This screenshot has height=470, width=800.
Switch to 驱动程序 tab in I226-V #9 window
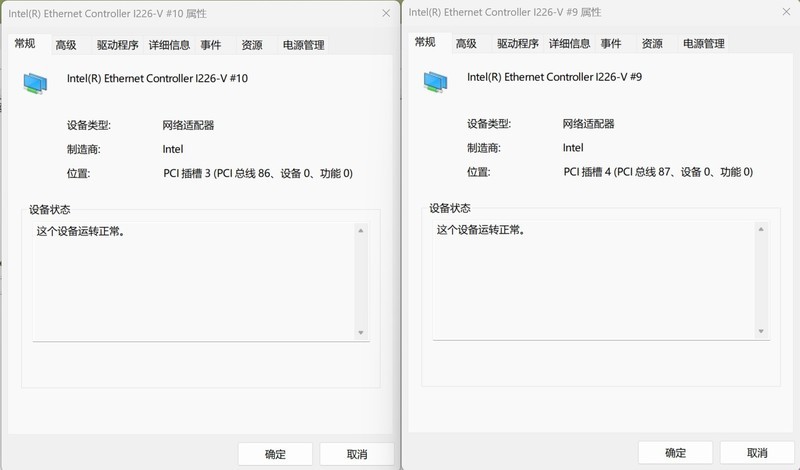(518, 43)
